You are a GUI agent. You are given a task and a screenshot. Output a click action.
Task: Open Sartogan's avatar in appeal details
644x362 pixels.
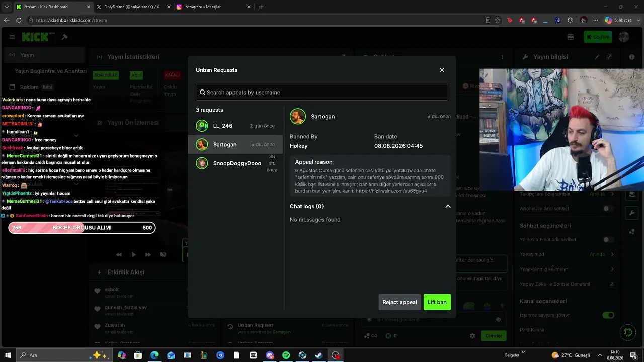click(x=298, y=116)
